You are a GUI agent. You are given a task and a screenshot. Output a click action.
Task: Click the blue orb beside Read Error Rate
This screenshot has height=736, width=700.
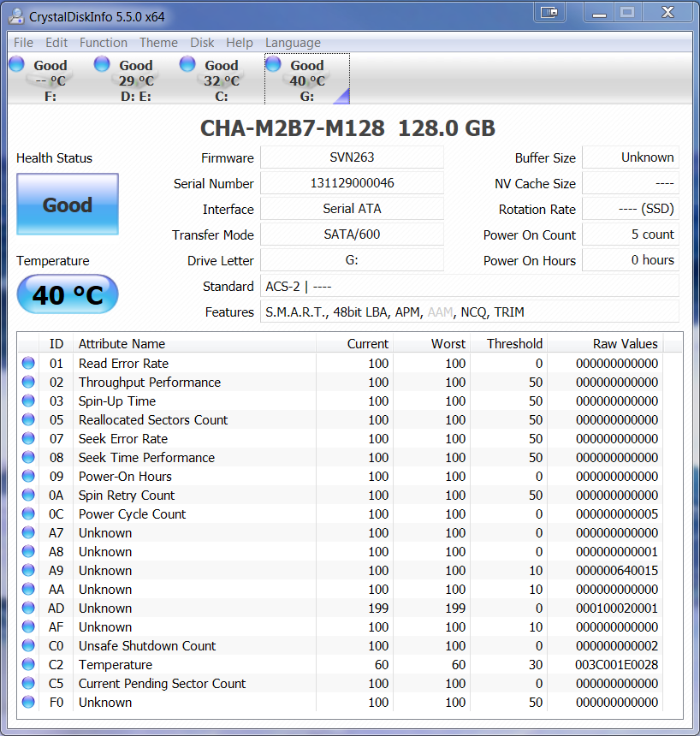28,364
